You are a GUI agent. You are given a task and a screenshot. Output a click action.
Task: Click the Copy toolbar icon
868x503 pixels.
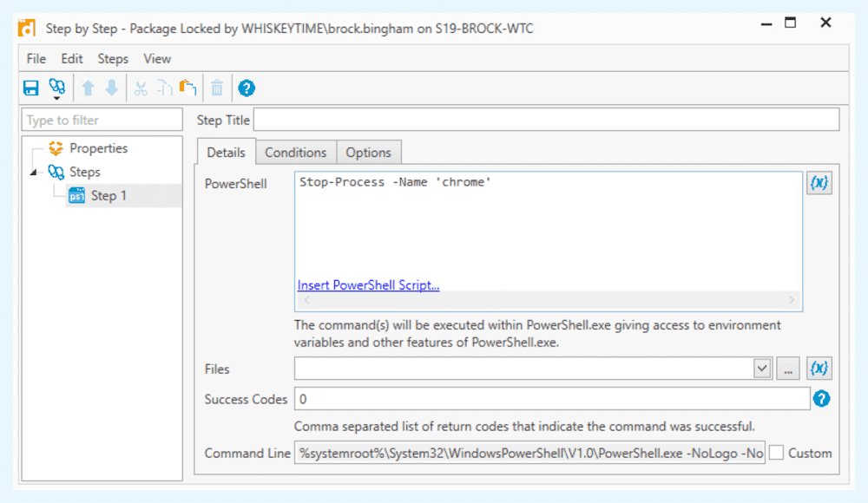pos(164,88)
